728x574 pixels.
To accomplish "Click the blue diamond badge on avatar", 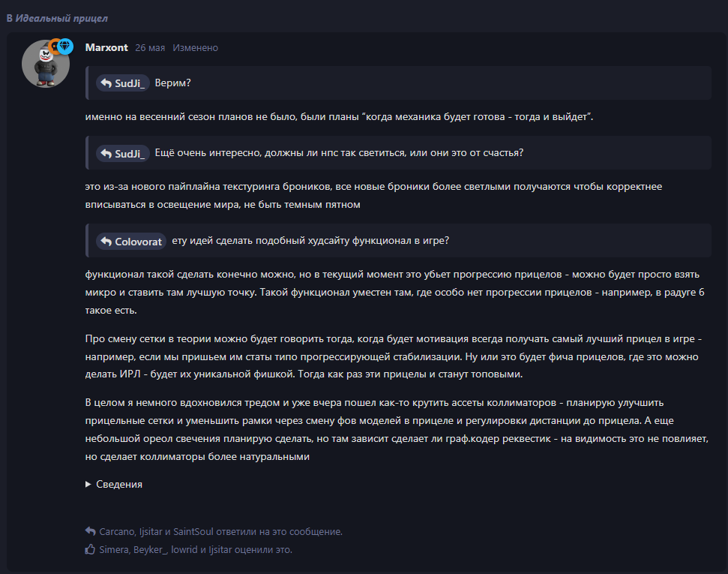I will [x=65, y=46].
